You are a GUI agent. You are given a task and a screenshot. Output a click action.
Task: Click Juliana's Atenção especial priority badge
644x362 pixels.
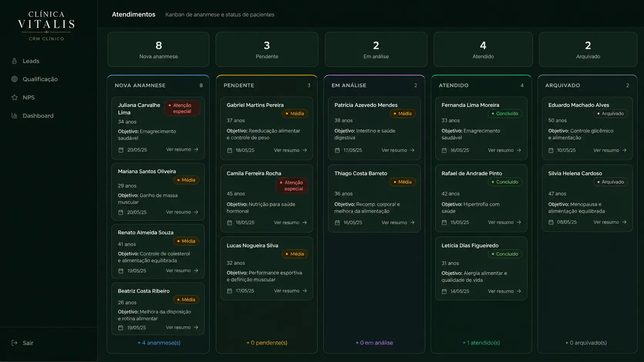click(x=182, y=108)
